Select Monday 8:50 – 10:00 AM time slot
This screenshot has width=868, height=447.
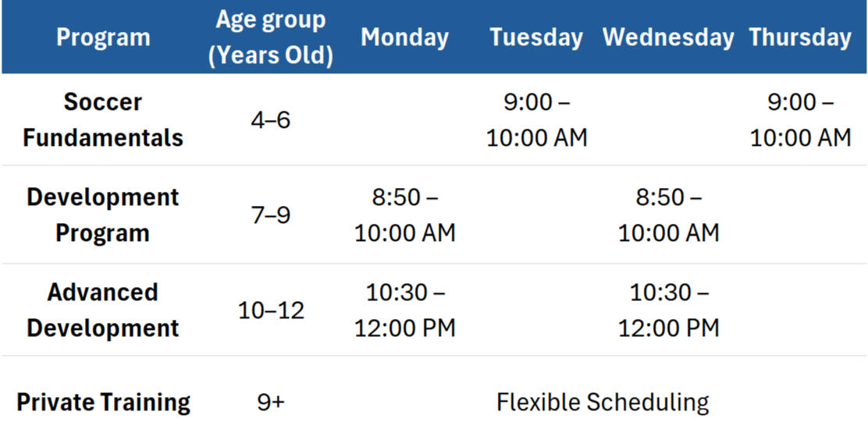point(404,215)
